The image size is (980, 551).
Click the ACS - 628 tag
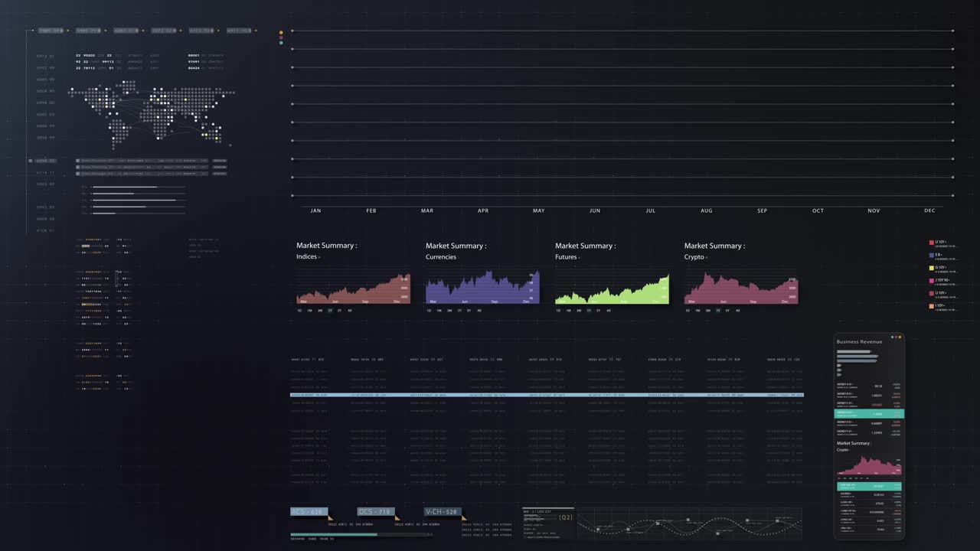coord(309,511)
